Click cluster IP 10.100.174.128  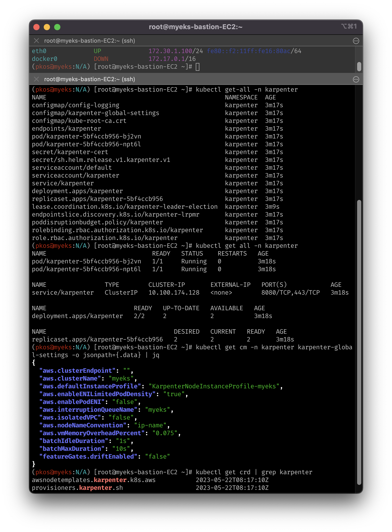pos(174,293)
